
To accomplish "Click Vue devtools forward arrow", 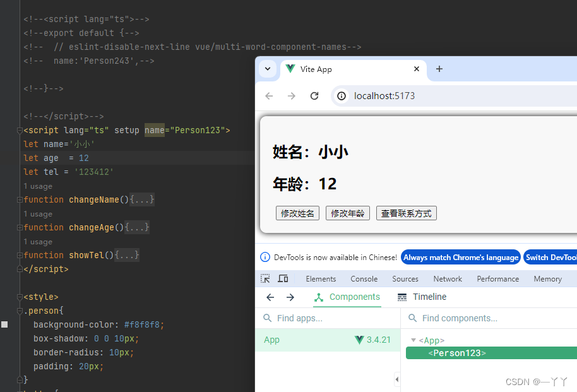I will coord(290,297).
